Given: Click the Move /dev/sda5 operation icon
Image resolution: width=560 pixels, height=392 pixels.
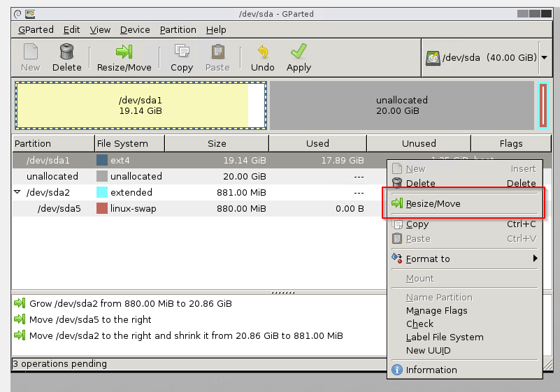Looking at the screenshot, I should 20,319.
